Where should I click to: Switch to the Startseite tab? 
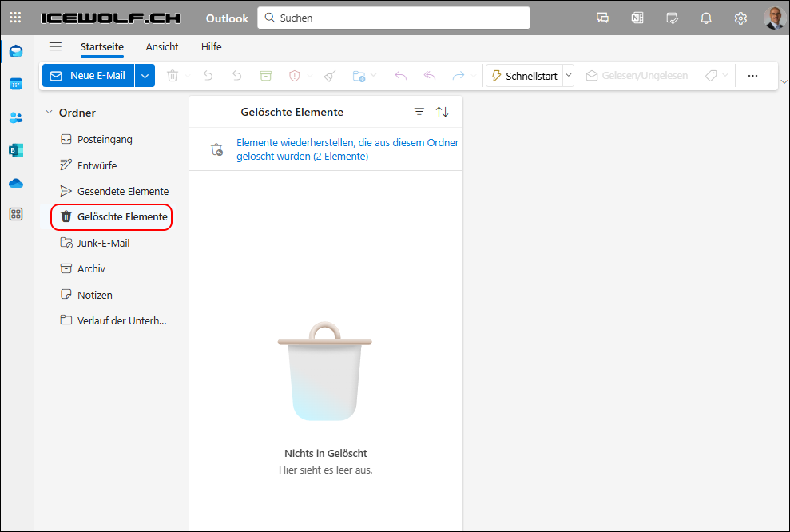click(102, 47)
